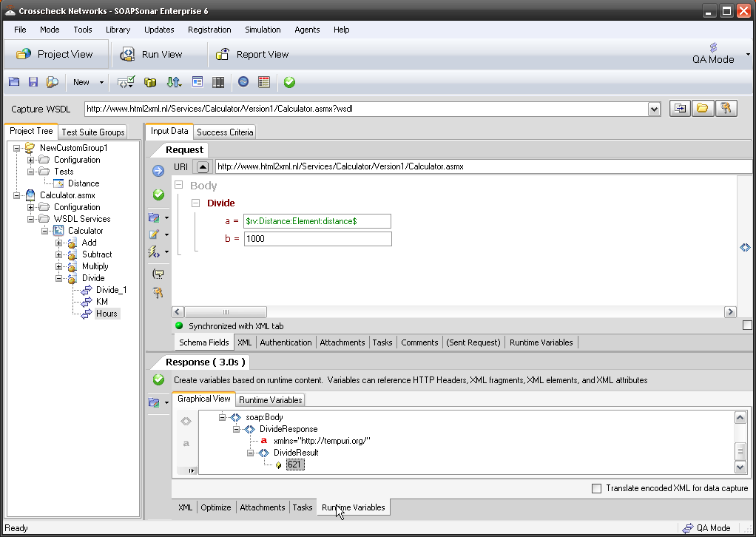Select the Distance test in tree
756x537 pixels.
[84, 183]
